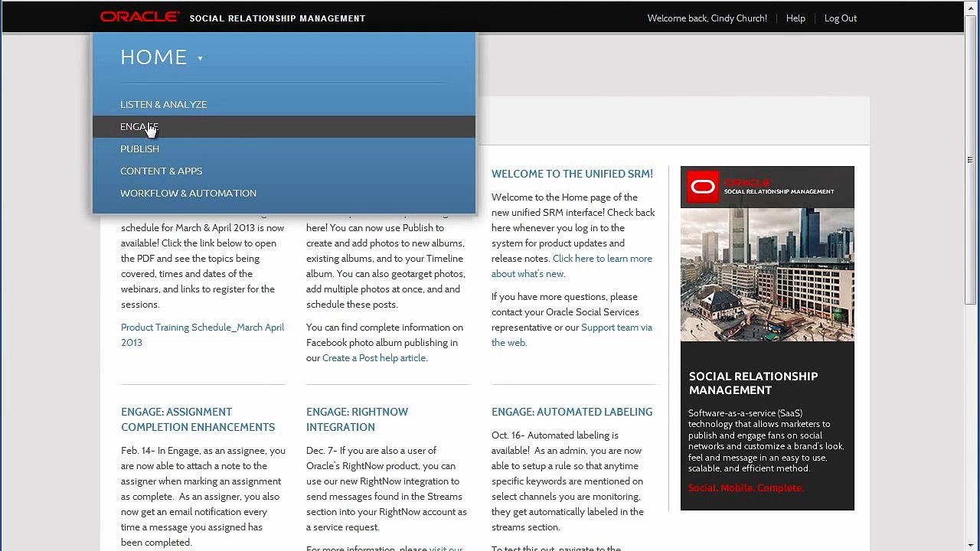The height and width of the screenshot is (551, 980).
Task: Click 'Engage: Assignment Completion Enhancements' heading
Action: tap(198, 419)
